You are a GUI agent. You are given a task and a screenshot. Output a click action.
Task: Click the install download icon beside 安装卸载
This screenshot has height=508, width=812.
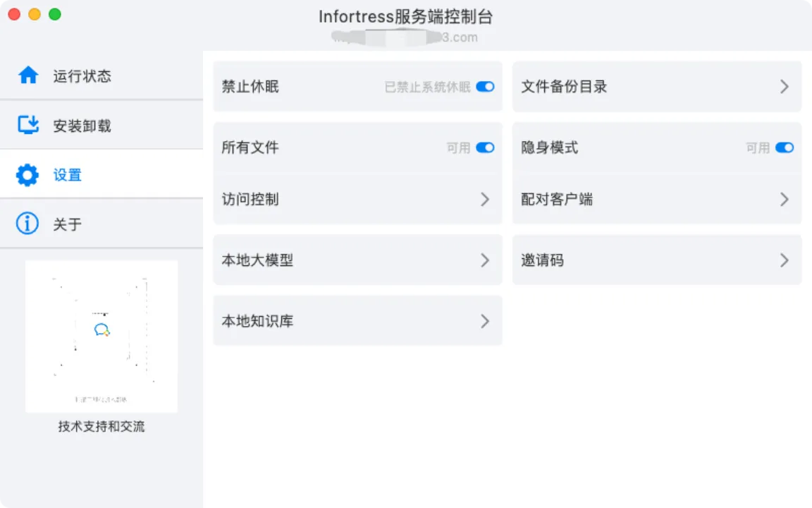[x=28, y=125]
